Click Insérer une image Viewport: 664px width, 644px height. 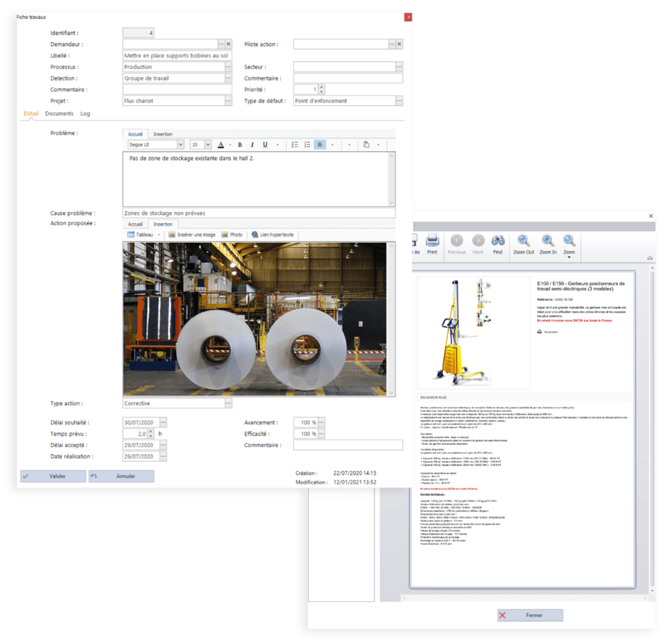click(x=192, y=235)
